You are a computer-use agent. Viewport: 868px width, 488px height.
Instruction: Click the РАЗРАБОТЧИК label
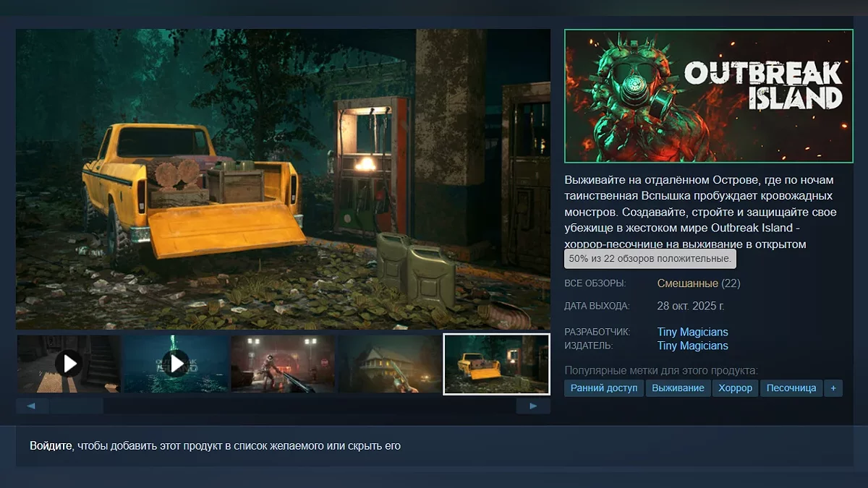(597, 332)
